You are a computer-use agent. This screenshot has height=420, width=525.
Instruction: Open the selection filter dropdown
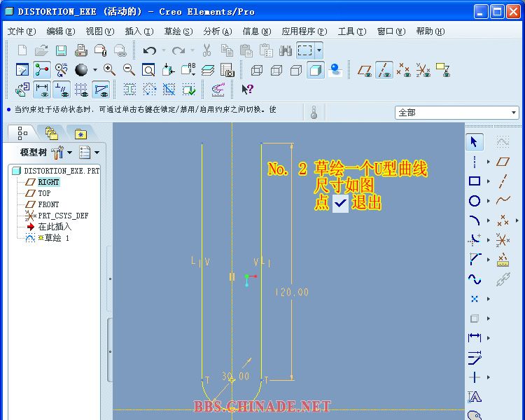(x=514, y=112)
